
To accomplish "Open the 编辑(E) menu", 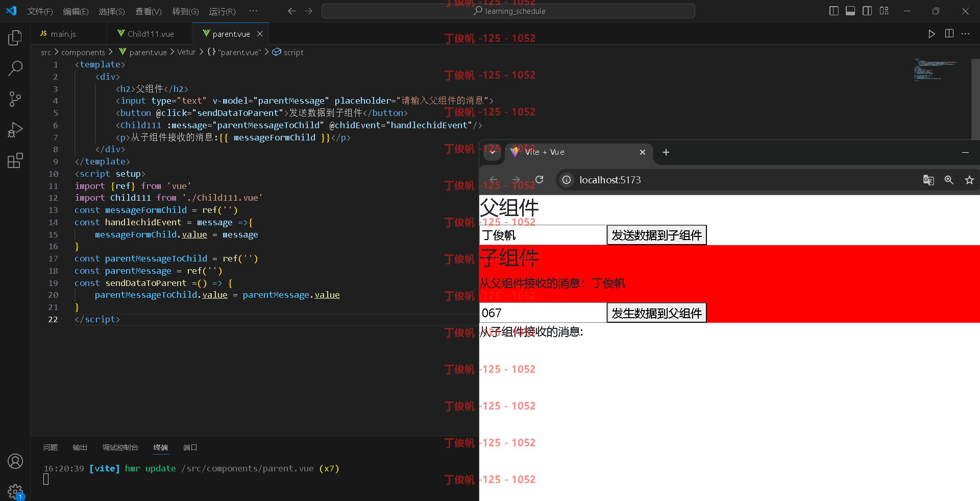I will (76, 11).
